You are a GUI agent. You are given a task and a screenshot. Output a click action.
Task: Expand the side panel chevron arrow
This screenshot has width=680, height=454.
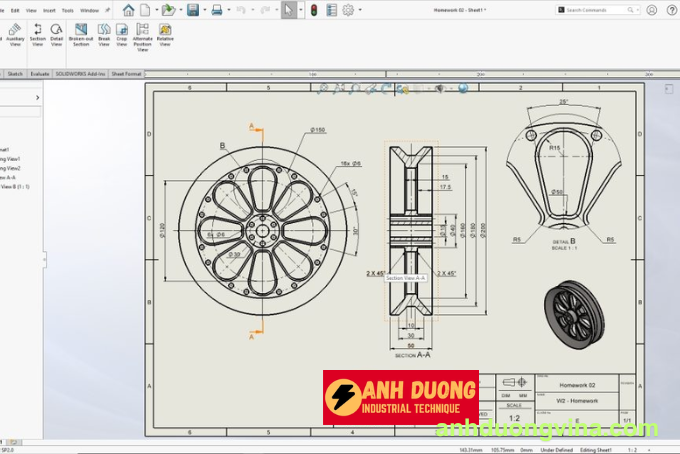tap(38, 97)
